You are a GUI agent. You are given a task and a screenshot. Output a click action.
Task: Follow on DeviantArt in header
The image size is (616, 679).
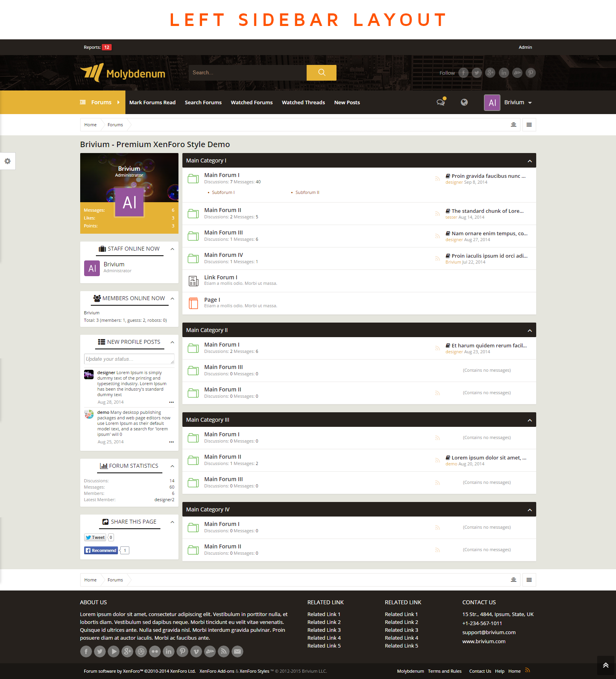(x=517, y=73)
